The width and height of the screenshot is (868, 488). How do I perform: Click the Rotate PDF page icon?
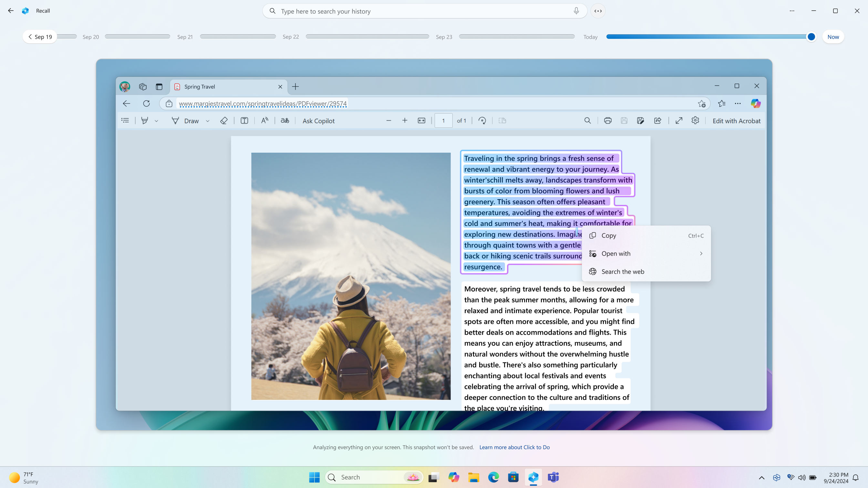point(482,120)
